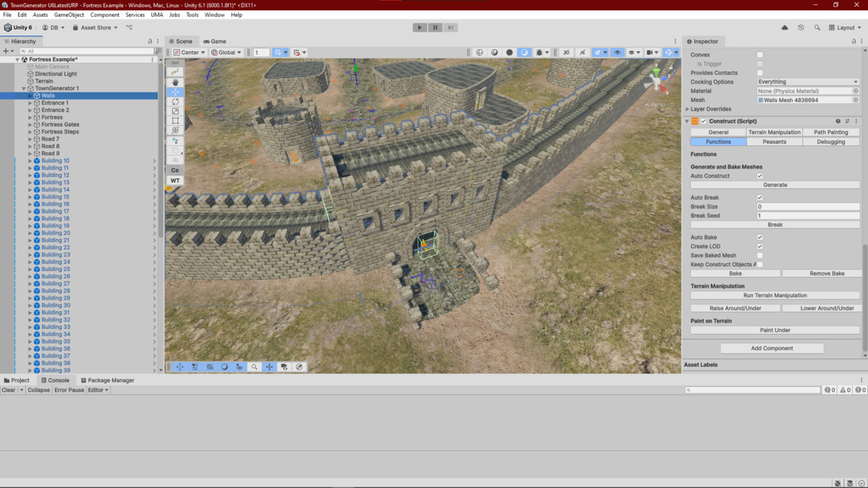Select the Move tool in scene toolbar
Screen dimensions: 868x488
click(175, 92)
